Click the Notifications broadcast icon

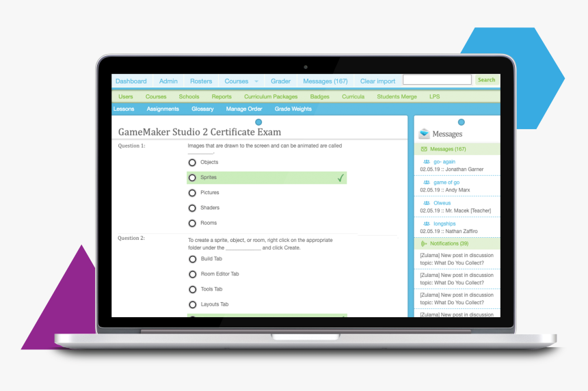coord(424,243)
